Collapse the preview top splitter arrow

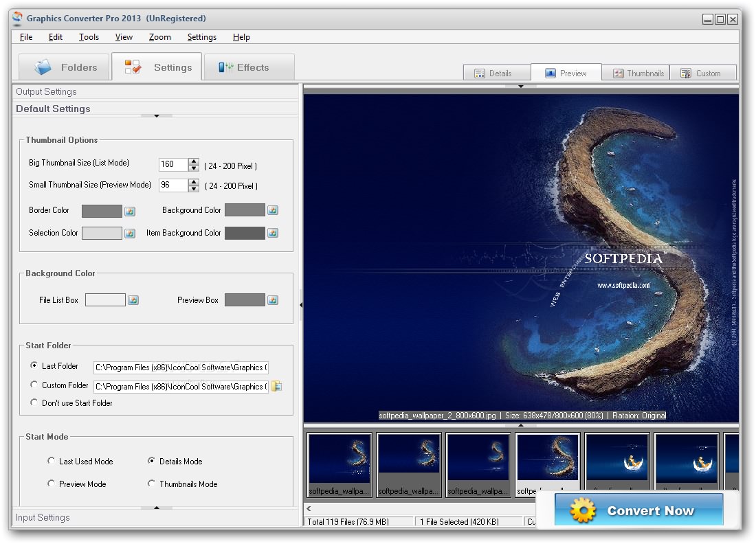click(521, 87)
